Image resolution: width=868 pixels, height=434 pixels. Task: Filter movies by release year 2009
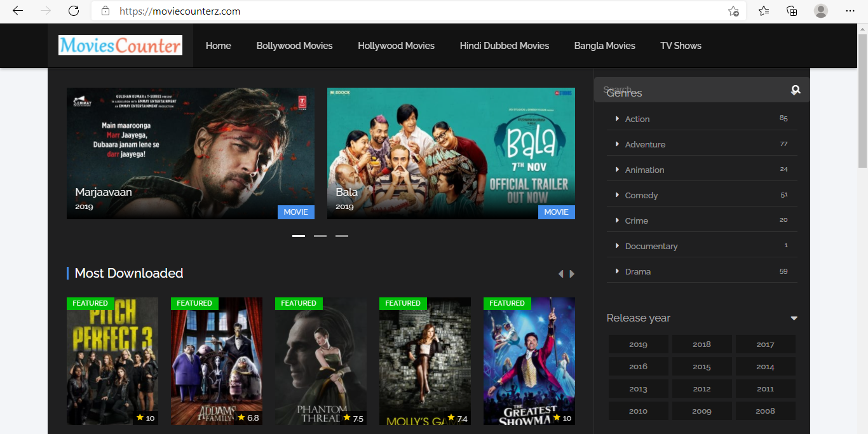pos(702,411)
